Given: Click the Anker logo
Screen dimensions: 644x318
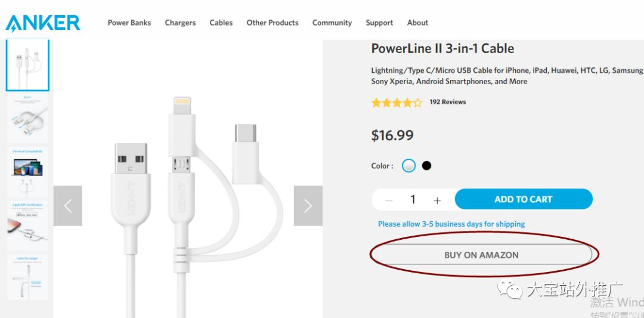Looking at the screenshot, I should 42,23.
